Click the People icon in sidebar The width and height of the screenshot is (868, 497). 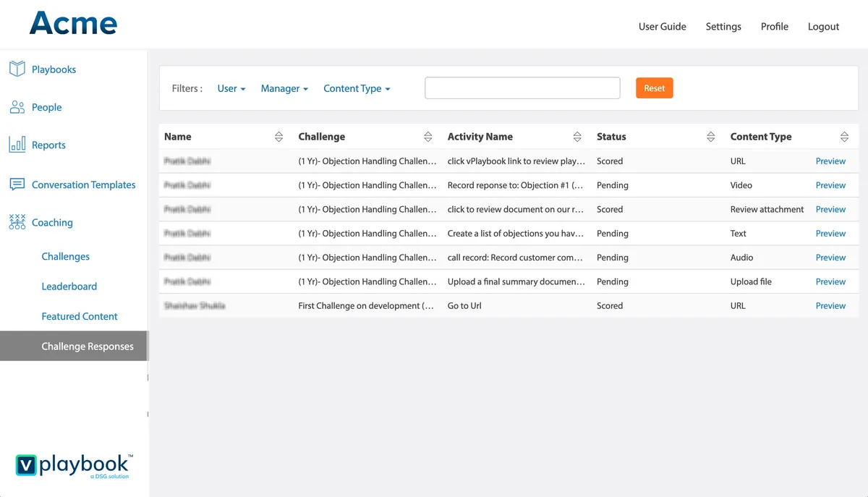point(17,107)
